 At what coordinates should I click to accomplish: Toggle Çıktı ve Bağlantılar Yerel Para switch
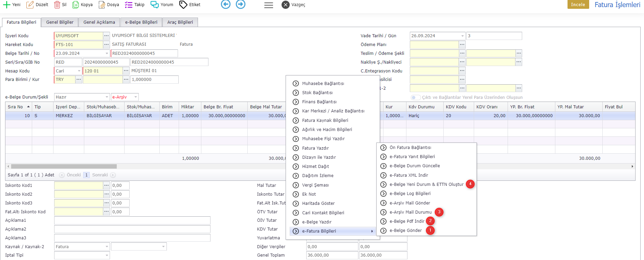click(x=416, y=97)
